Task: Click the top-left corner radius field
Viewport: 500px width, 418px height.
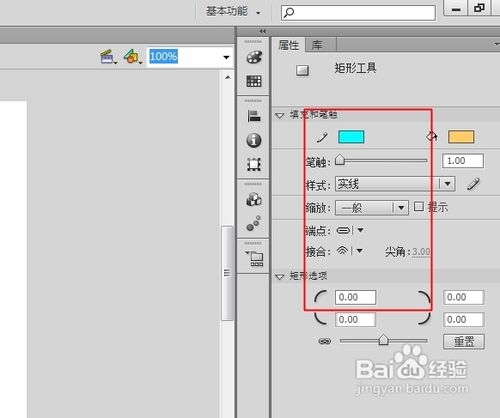Action: point(355,297)
